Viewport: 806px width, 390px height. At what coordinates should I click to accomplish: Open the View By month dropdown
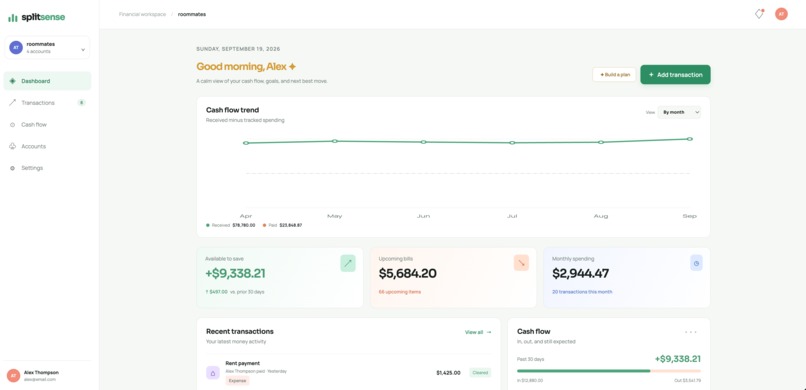pos(679,112)
